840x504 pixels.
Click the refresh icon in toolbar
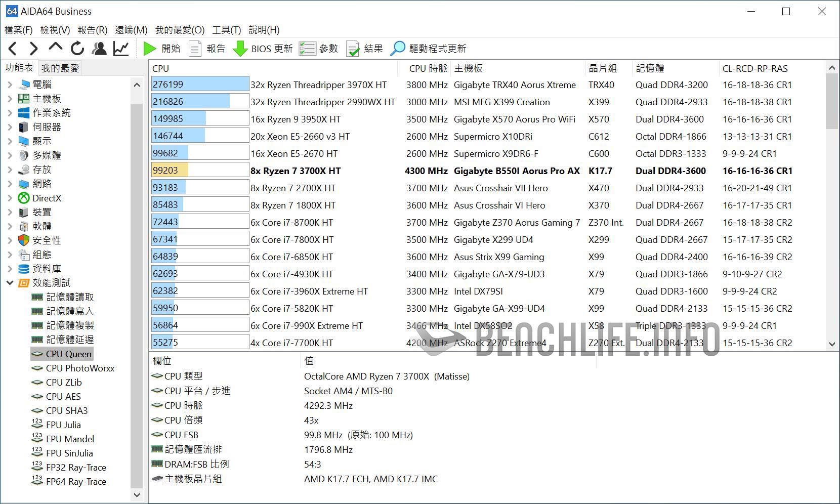coord(77,49)
